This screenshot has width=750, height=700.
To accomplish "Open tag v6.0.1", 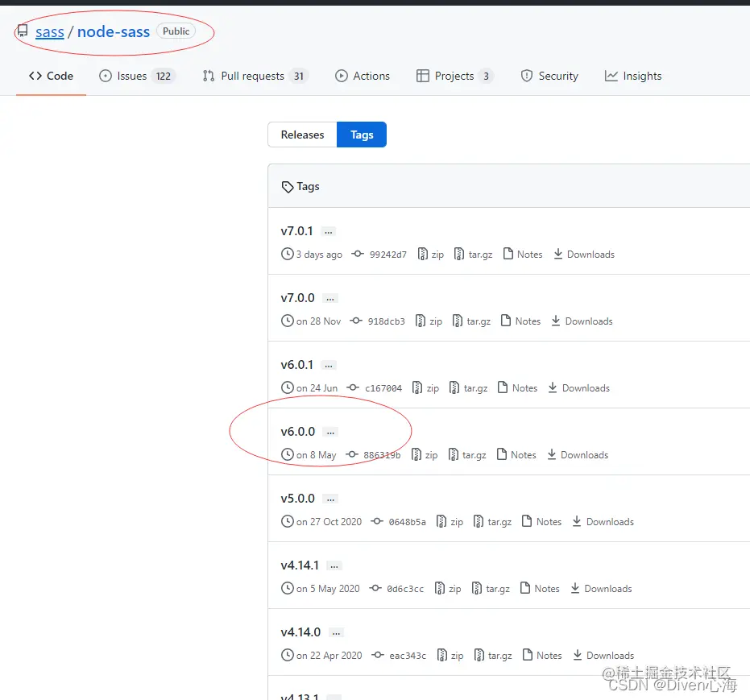I will [x=296, y=365].
